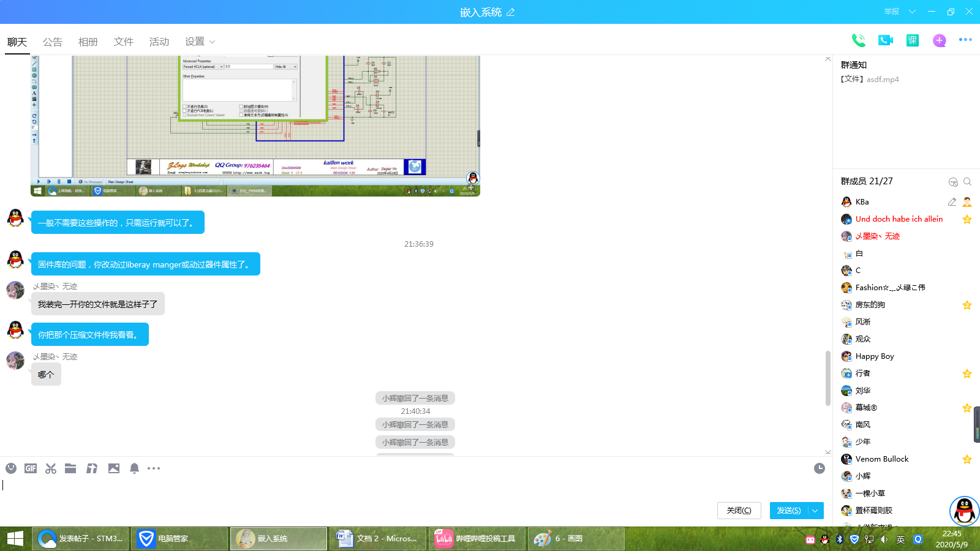Search group members with the magnifier icon
The height and width of the screenshot is (551, 980).
coord(968,182)
